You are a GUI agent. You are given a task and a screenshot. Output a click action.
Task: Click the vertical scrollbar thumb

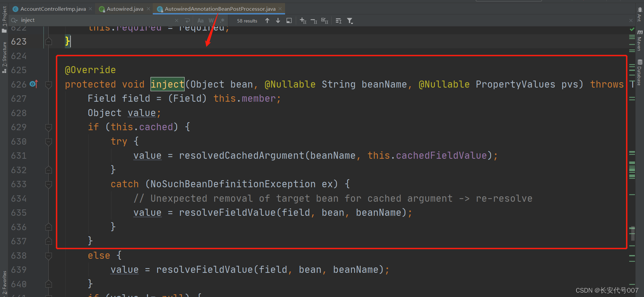pyautogui.click(x=633, y=234)
